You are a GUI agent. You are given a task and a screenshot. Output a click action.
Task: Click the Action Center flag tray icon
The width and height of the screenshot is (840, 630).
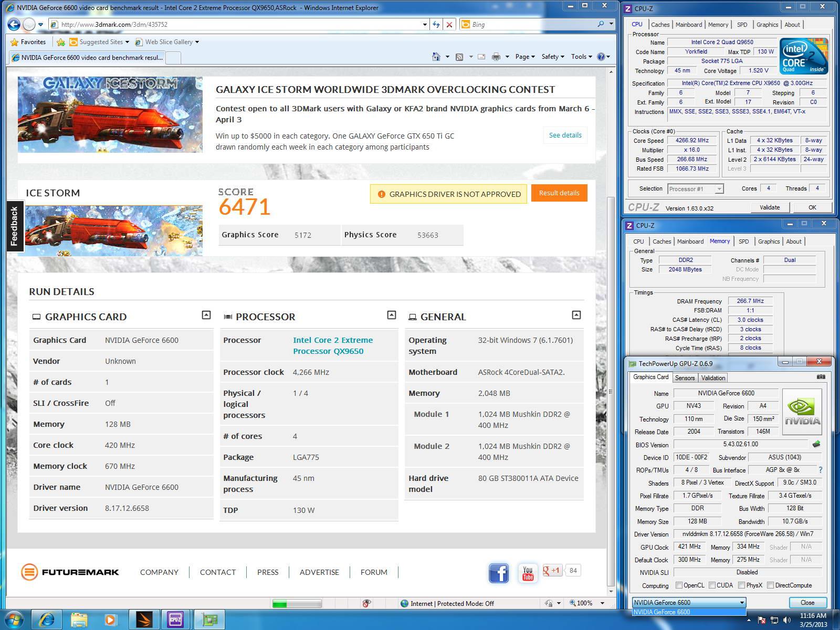[762, 621]
